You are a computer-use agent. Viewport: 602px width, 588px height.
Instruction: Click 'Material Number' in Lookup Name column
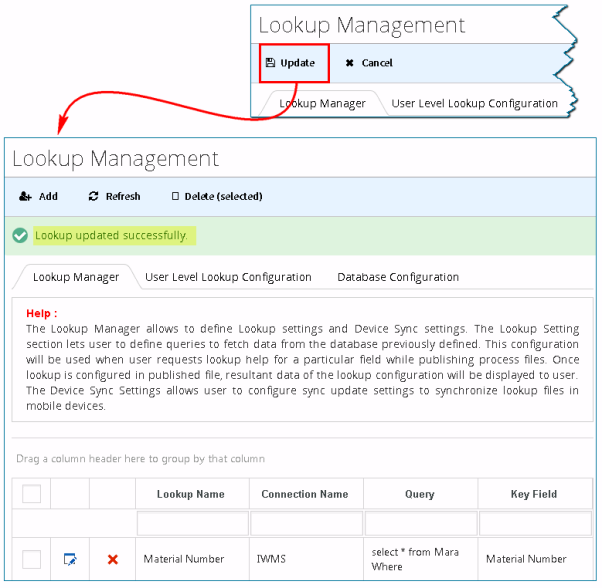click(184, 559)
